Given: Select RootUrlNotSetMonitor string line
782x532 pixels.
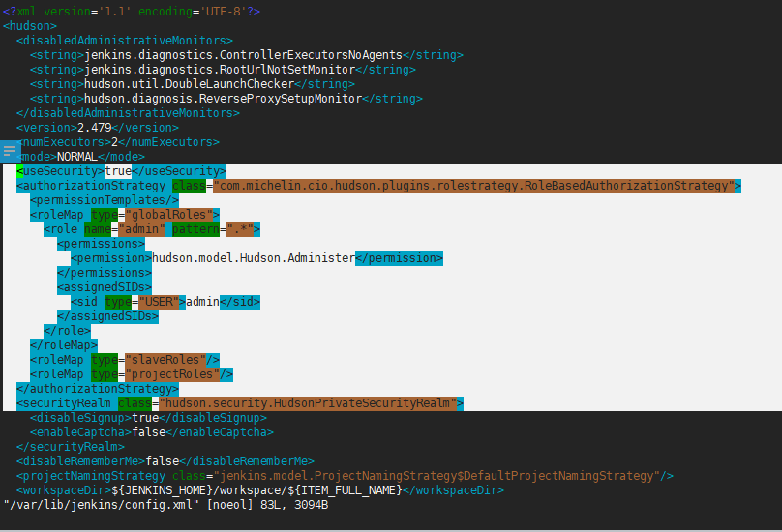Looking at the screenshot, I should point(223,70).
